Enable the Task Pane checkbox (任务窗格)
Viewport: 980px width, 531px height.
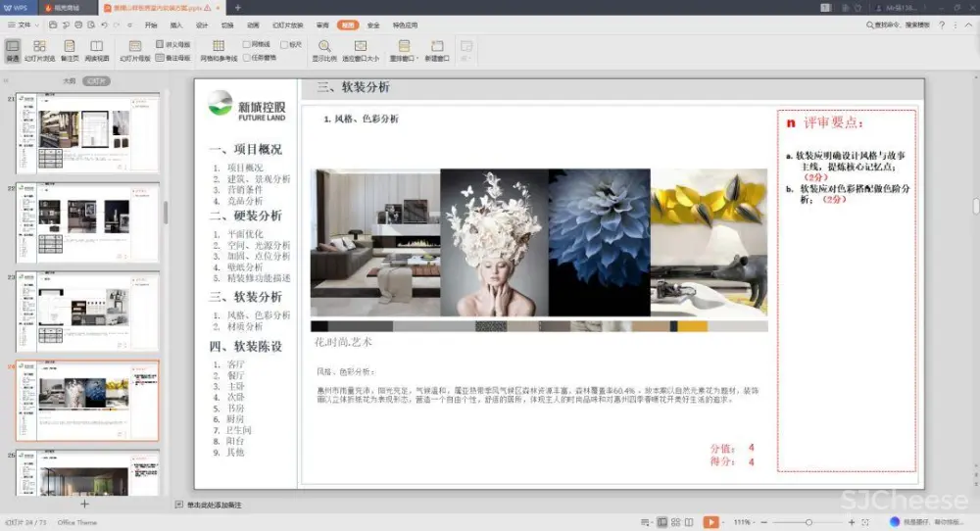click(247, 57)
